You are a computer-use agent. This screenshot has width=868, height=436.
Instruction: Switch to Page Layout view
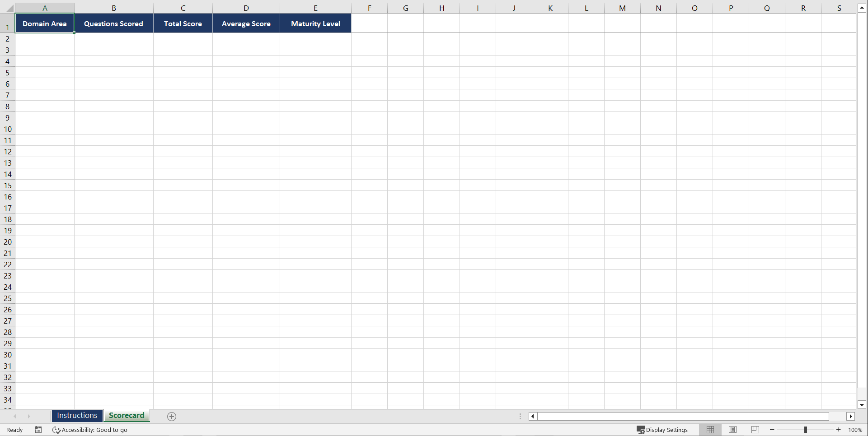point(732,430)
